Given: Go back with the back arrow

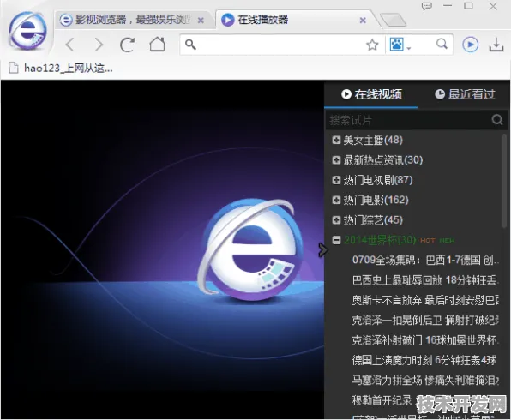Looking at the screenshot, I should (x=70, y=45).
